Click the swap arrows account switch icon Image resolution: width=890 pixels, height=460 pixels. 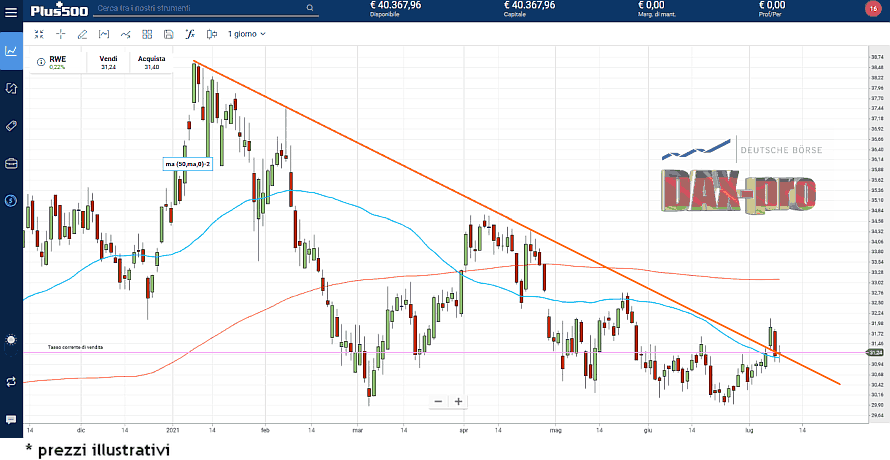click(11, 382)
